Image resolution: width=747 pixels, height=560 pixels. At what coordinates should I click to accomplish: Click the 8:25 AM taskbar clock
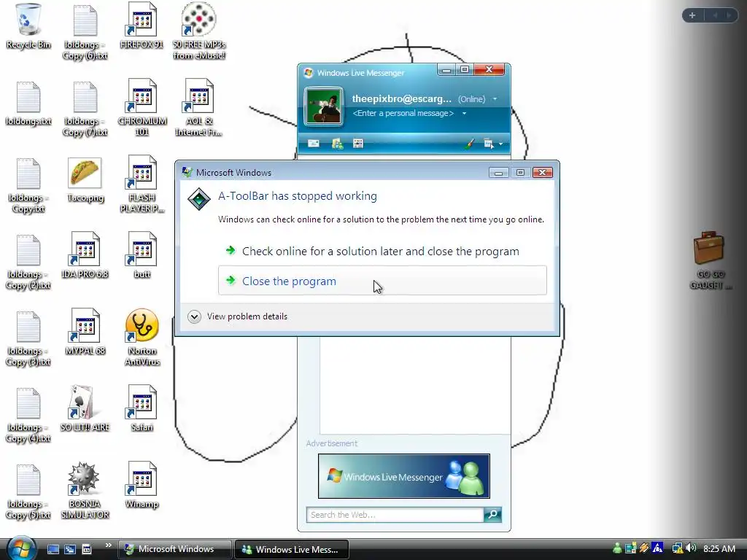719,548
